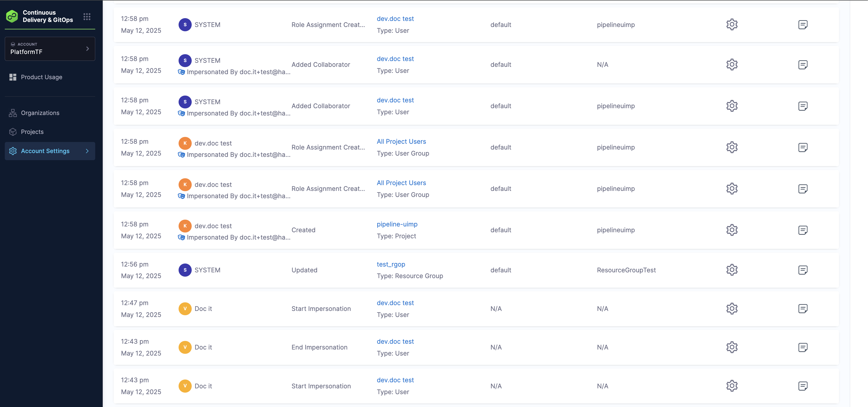
Task: Open event summary icon for End Impersonation row
Action: tap(803, 347)
